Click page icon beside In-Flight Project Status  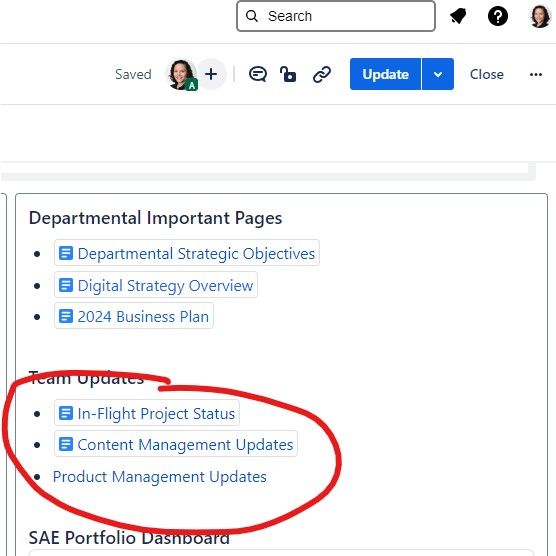pyautogui.click(x=66, y=413)
